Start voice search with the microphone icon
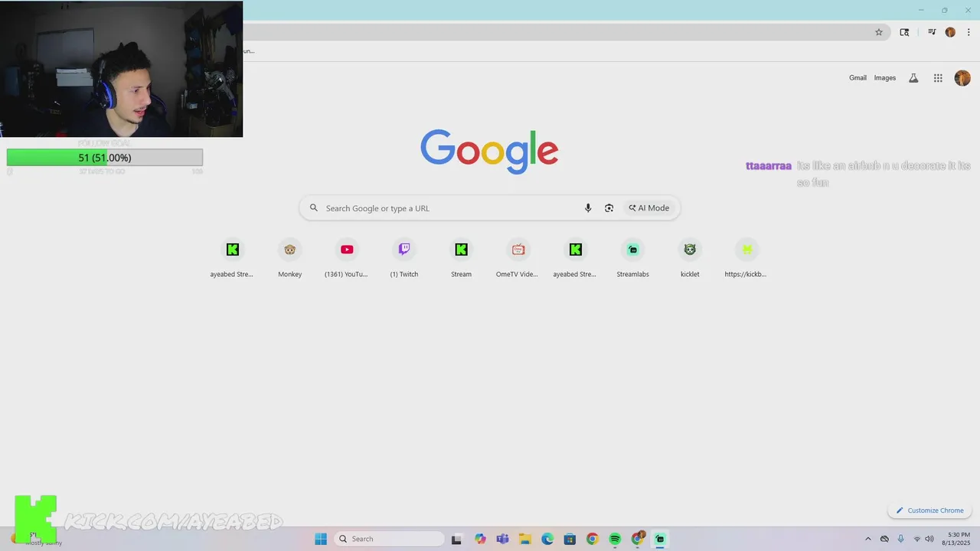 coord(588,208)
